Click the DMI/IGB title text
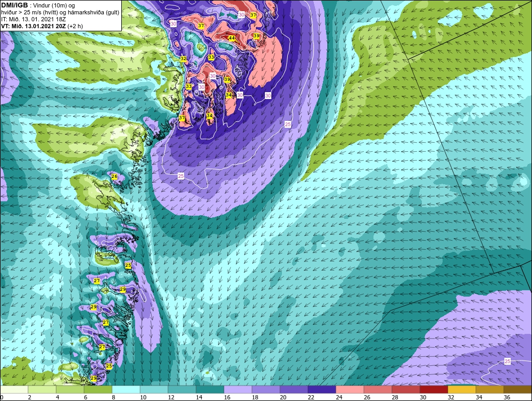The image size is (532, 401). [14, 5]
